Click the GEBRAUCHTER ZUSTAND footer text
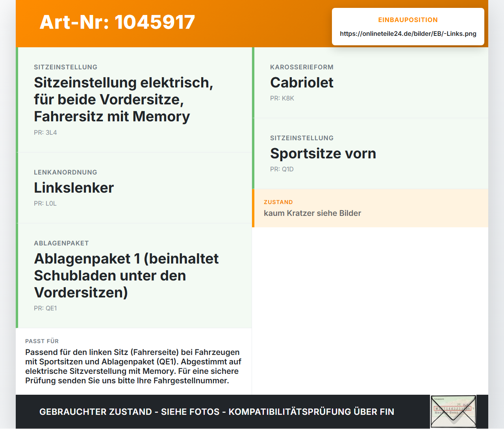This screenshot has height=429, width=504. 217,412
